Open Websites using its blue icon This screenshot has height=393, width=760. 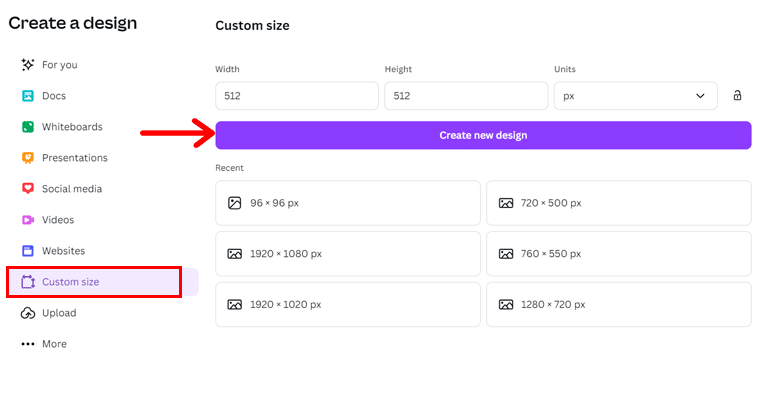[x=28, y=251]
